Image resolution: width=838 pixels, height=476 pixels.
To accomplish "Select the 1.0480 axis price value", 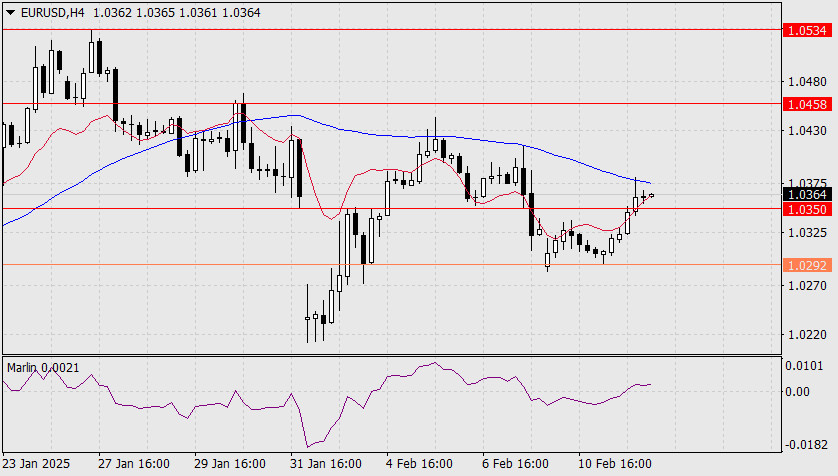I will point(808,82).
